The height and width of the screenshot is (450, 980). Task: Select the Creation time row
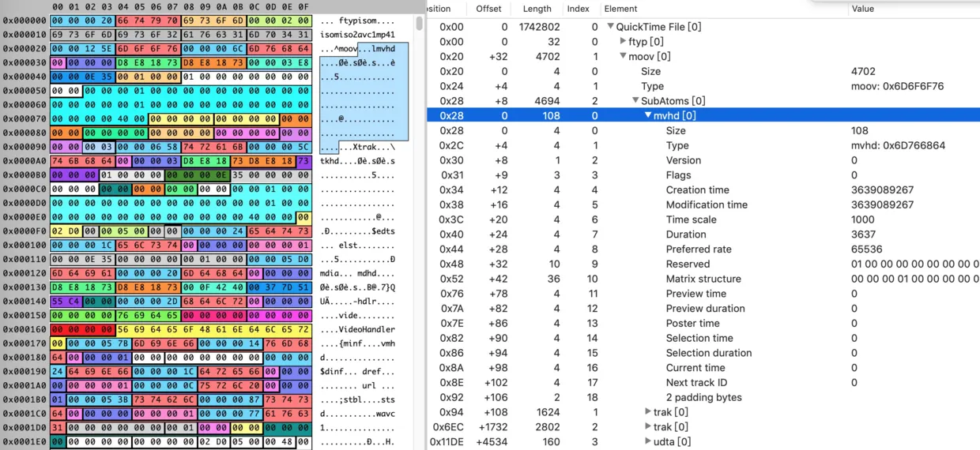click(703, 189)
